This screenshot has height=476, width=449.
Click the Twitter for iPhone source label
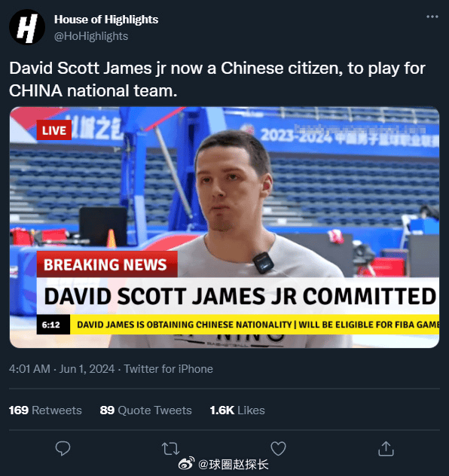168,369
